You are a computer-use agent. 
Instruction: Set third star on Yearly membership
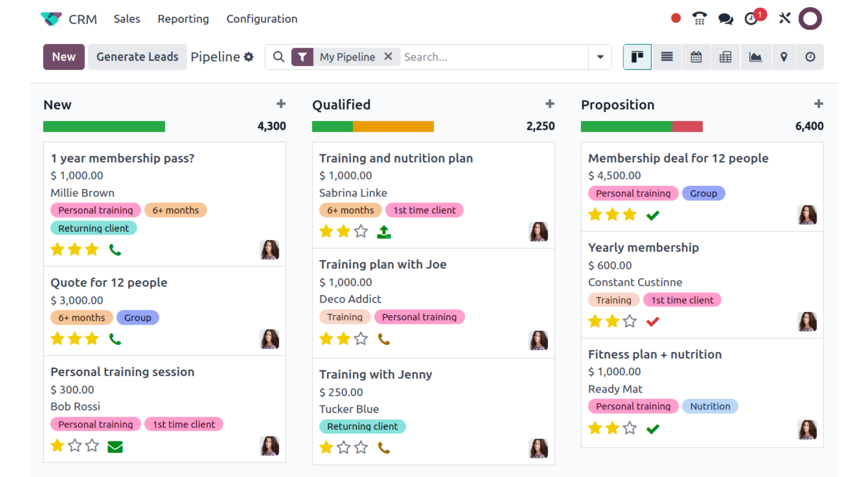[x=630, y=321]
